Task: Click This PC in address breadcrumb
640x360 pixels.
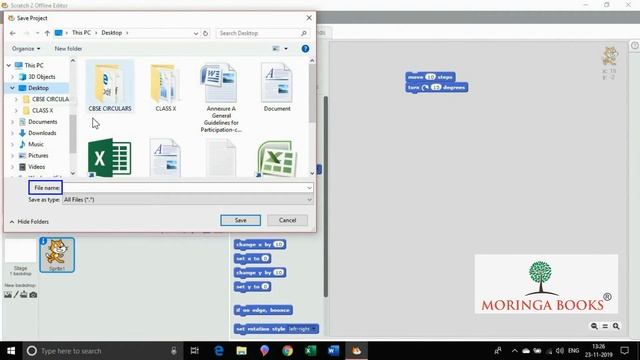Action: click(x=81, y=33)
